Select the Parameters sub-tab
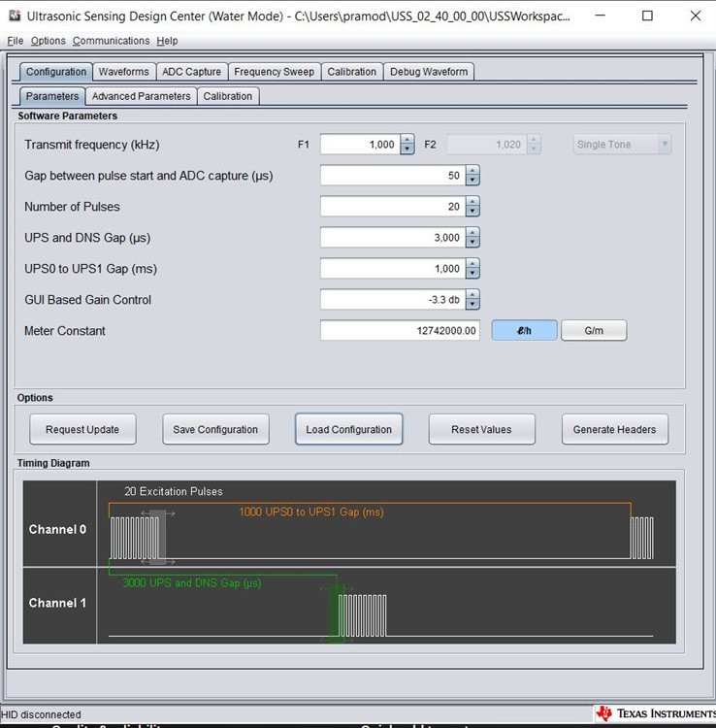716x728 pixels. [52, 96]
